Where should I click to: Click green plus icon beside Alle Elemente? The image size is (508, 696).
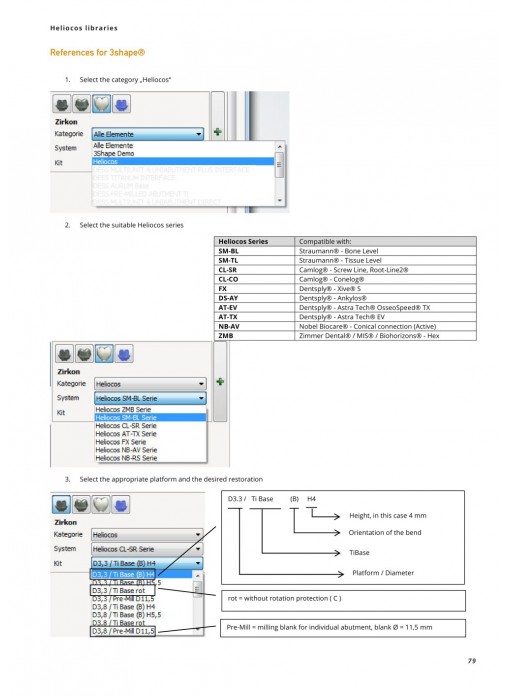click(218, 132)
